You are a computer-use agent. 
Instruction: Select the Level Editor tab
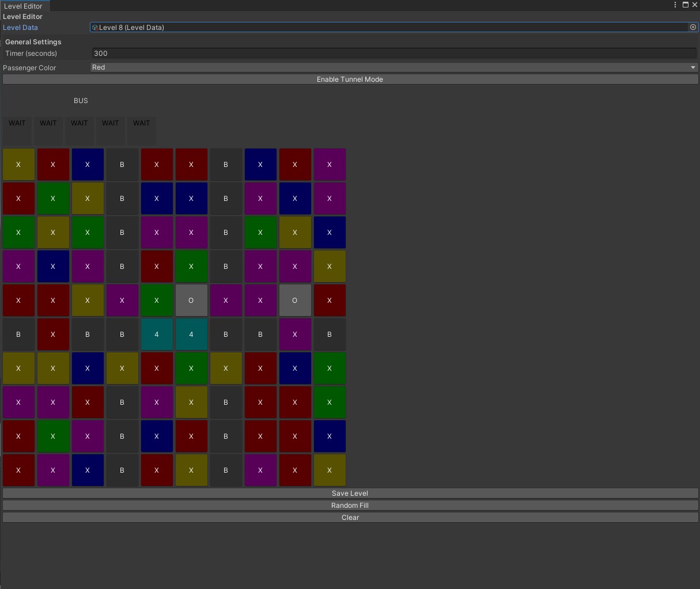[x=24, y=6]
